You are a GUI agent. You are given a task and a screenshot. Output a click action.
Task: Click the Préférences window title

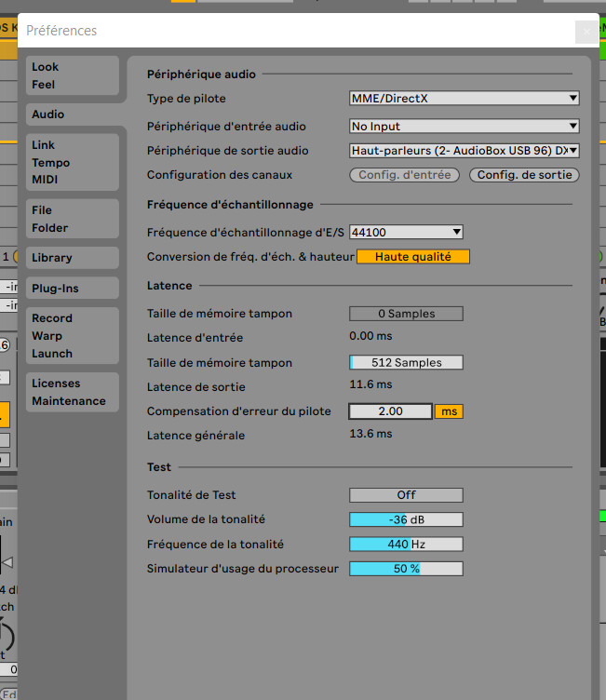(x=61, y=31)
